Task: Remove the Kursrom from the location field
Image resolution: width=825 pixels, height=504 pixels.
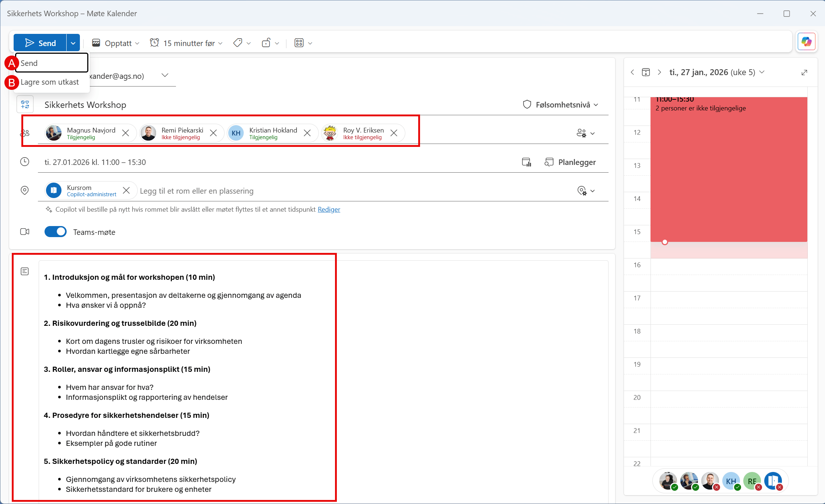Action: [126, 190]
